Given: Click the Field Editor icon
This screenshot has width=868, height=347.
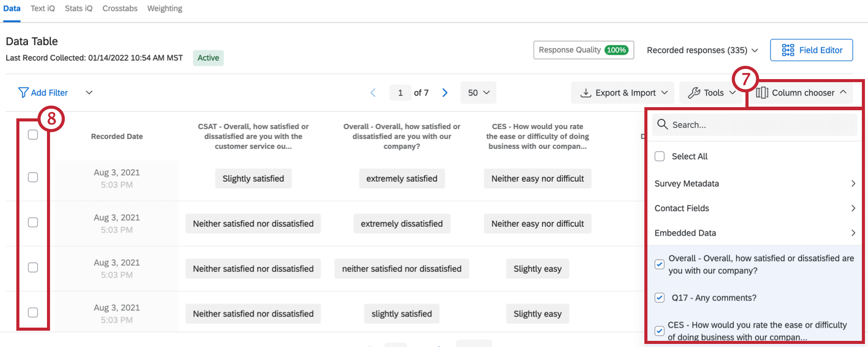Looking at the screenshot, I should 788,50.
